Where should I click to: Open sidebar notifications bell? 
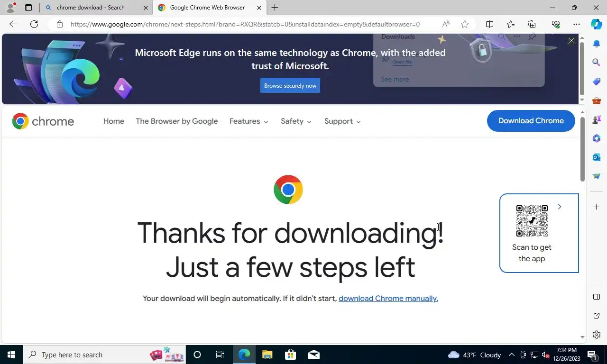tap(597, 44)
